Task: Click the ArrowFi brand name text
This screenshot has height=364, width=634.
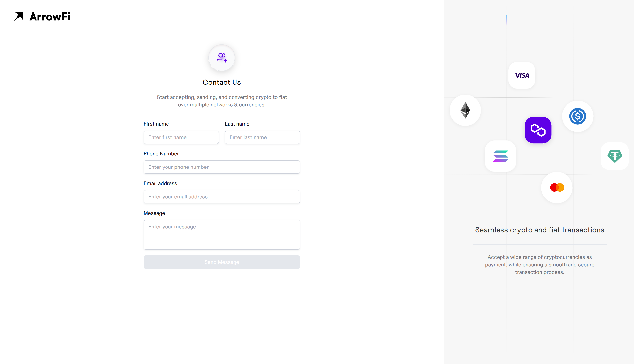Action: [x=50, y=17]
